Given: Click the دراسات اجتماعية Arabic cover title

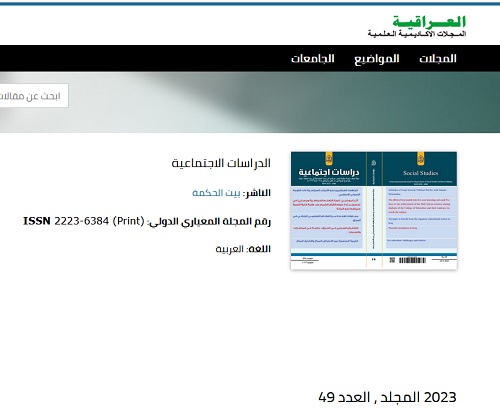Looking at the screenshot, I should pyautogui.click(x=329, y=172).
